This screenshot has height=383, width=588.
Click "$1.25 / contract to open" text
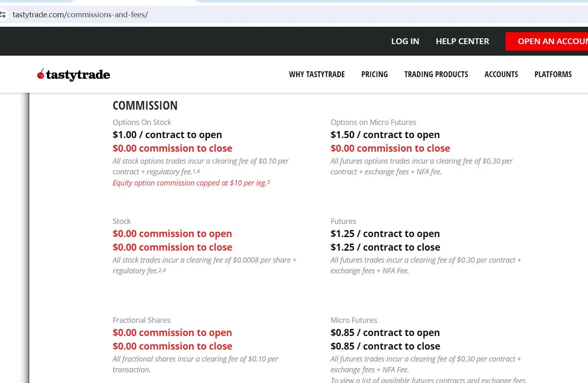click(385, 234)
